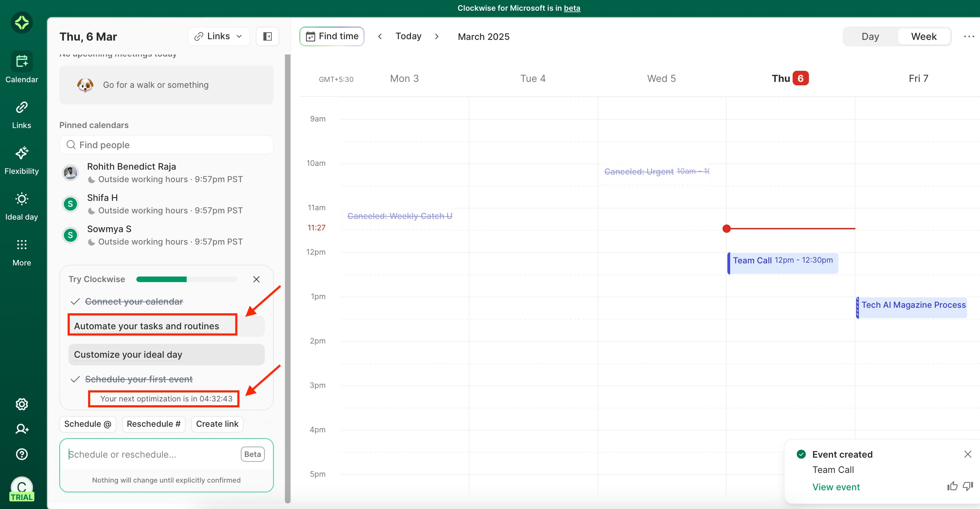980x509 pixels.
Task: Expand the Links dropdown
Action: click(218, 36)
